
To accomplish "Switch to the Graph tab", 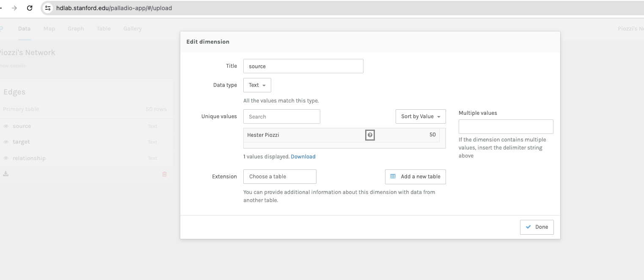I will [76, 29].
